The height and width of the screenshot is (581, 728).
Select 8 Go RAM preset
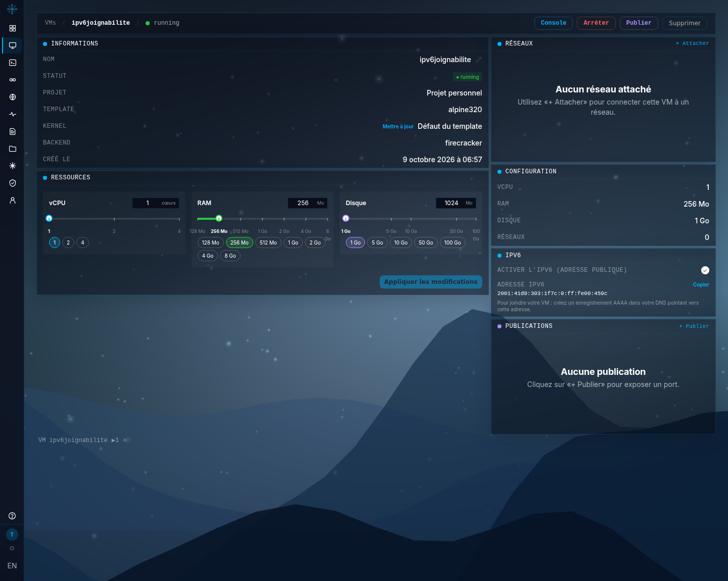tap(230, 256)
